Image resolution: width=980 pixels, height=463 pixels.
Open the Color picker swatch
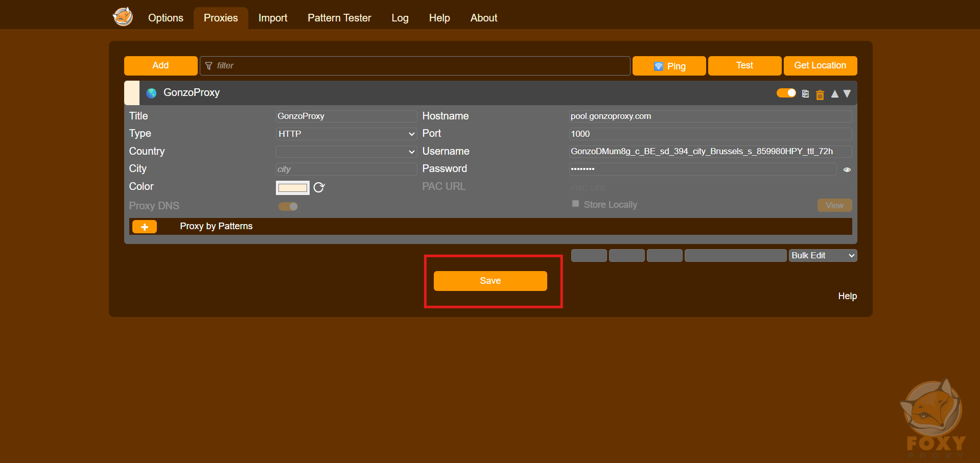click(x=293, y=187)
